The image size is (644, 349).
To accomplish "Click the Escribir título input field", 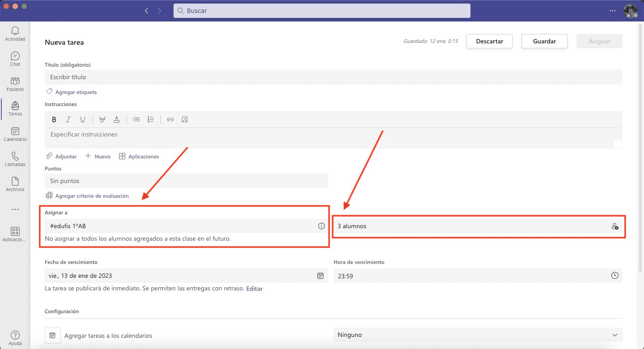I will point(333,77).
